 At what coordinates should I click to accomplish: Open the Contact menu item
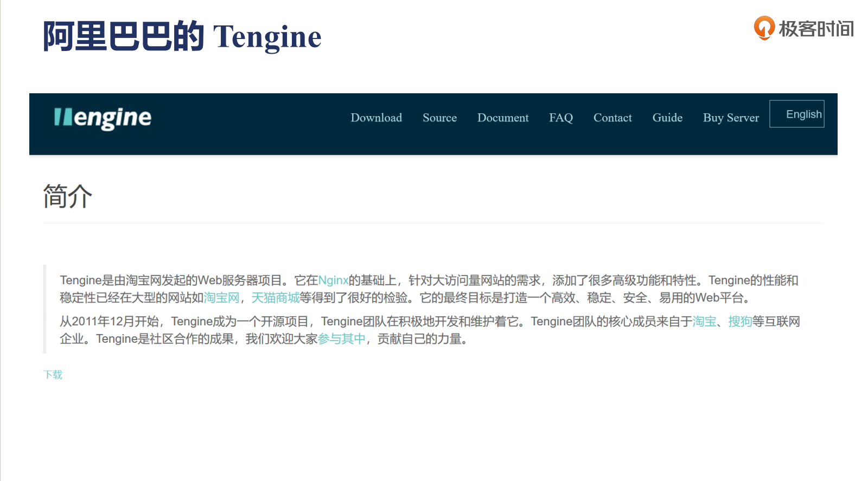pos(612,118)
